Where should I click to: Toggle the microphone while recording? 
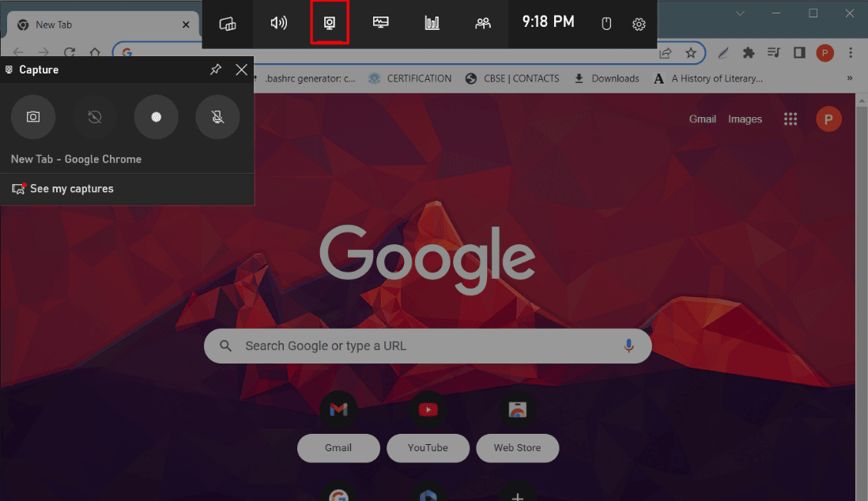point(217,117)
